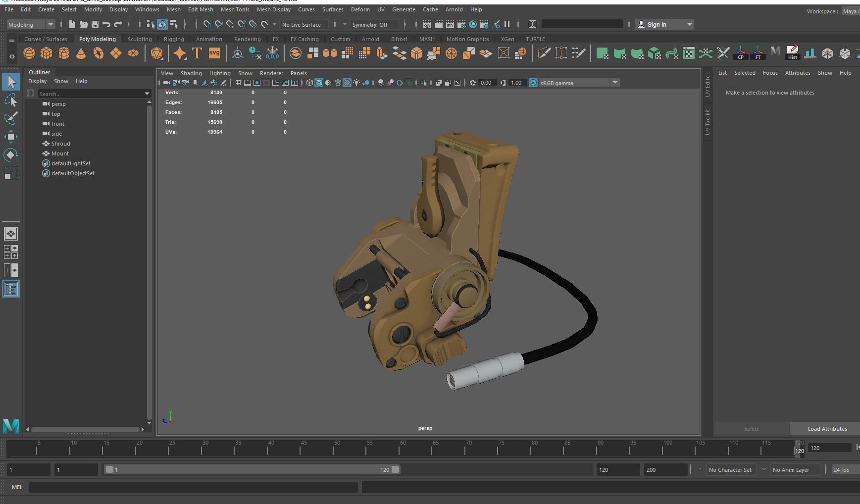Screen dimensions: 860x504
Task: Select the Mount object in Outliner
Action: pyautogui.click(x=60, y=153)
